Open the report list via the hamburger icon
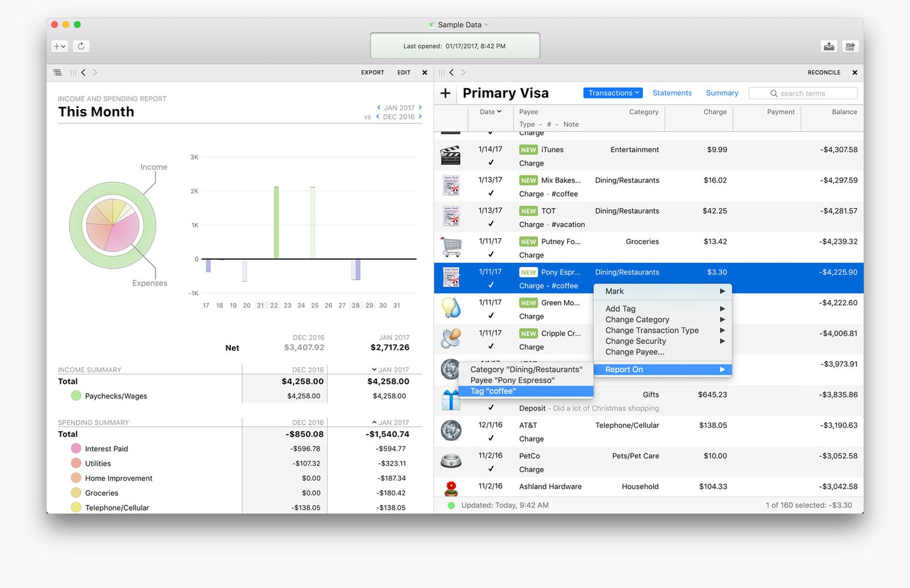The width and height of the screenshot is (910, 588). click(57, 72)
